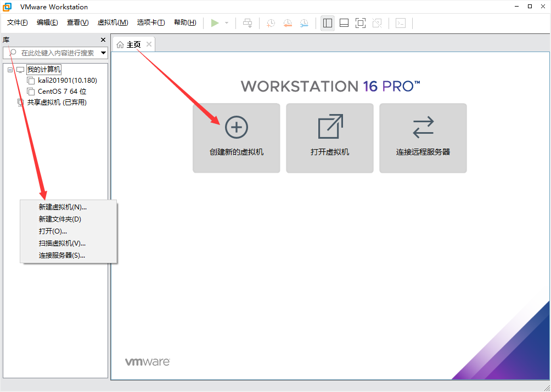Toggle the thumbnail bar view icon
Image resolution: width=551 pixels, height=392 pixels.
pyautogui.click(x=344, y=23)
